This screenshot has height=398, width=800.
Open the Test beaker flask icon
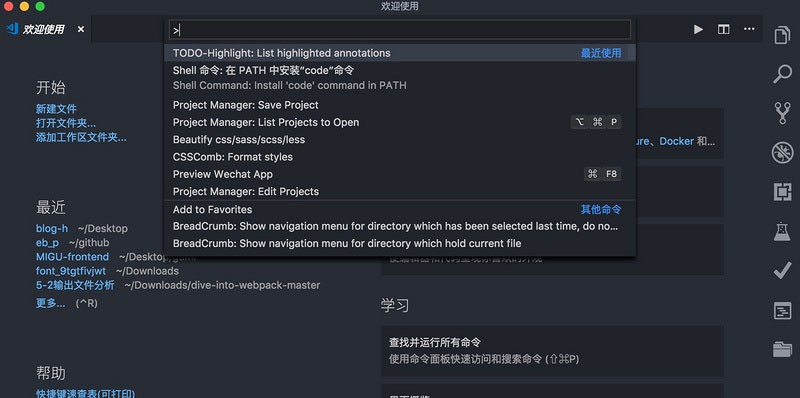point(782,232)
